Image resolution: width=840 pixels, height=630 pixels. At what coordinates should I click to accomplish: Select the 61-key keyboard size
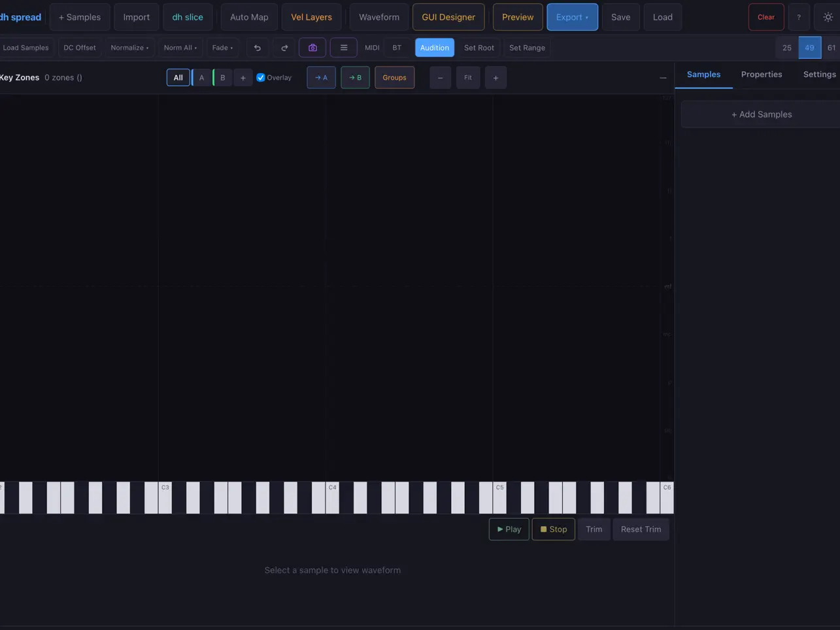click(831, 48)
